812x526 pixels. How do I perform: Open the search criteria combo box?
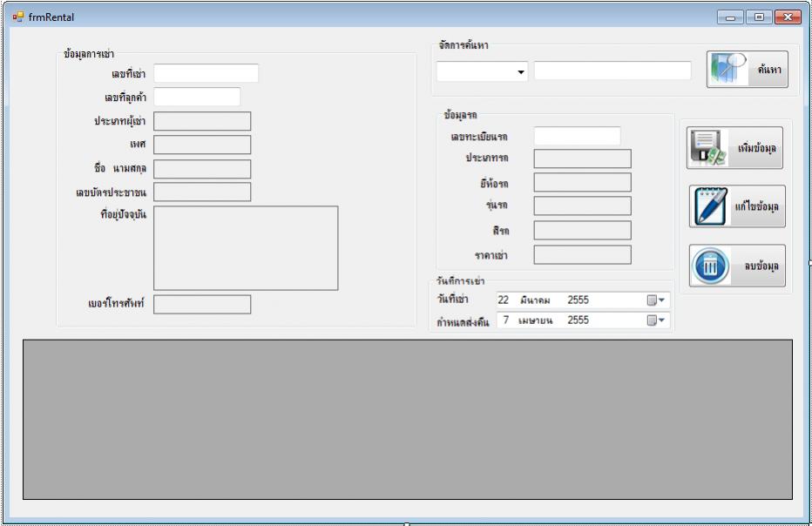[x=482, y=71]
